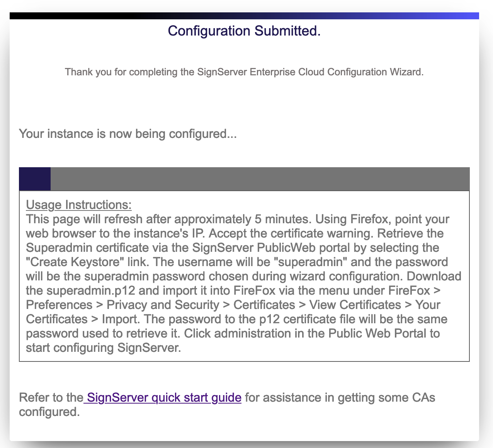Screen dimensions: 493x448
Task: Click the "Configuration Submitted." heading
Action: pyautogui.click(x=244, y=31)
